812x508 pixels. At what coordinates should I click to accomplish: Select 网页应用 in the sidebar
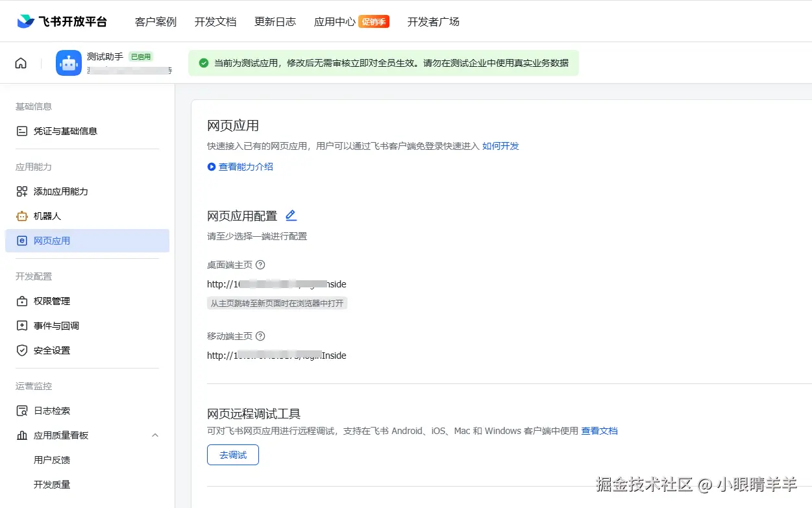(87, 241)
